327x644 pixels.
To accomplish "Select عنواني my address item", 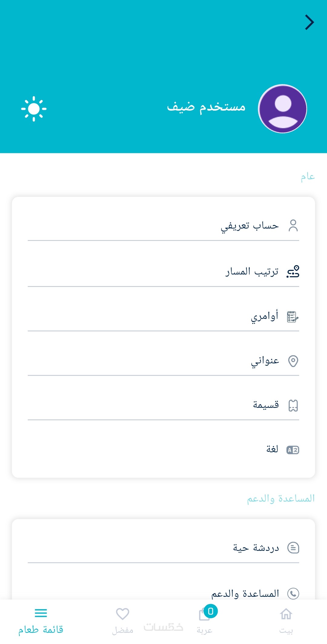I will click(265, 361).
